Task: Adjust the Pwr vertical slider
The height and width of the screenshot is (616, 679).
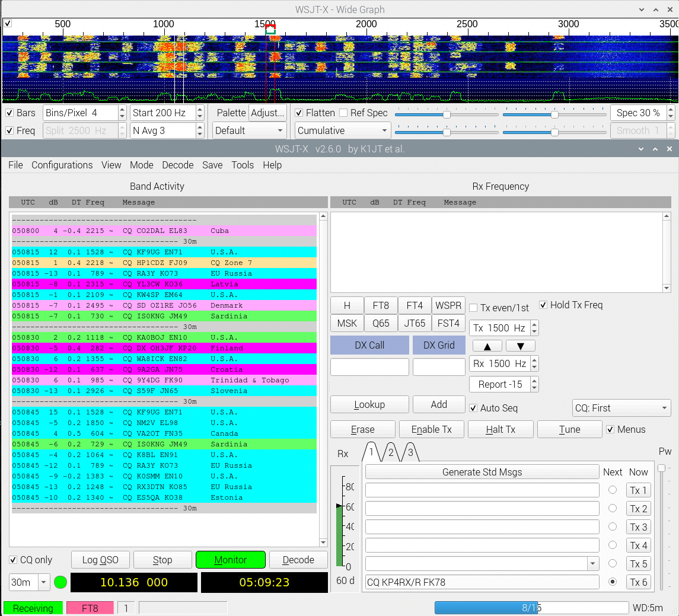Action: pyautogui.click(x=661, y=468)
